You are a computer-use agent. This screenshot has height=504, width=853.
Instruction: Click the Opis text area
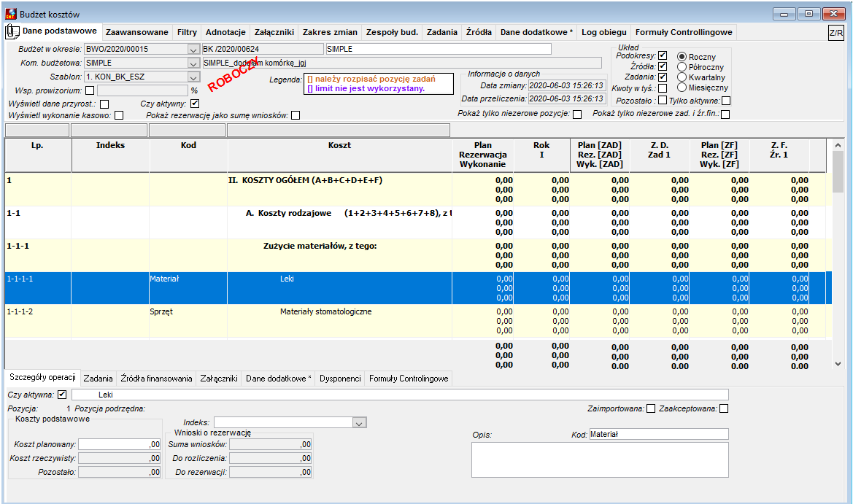pos(600,460)
